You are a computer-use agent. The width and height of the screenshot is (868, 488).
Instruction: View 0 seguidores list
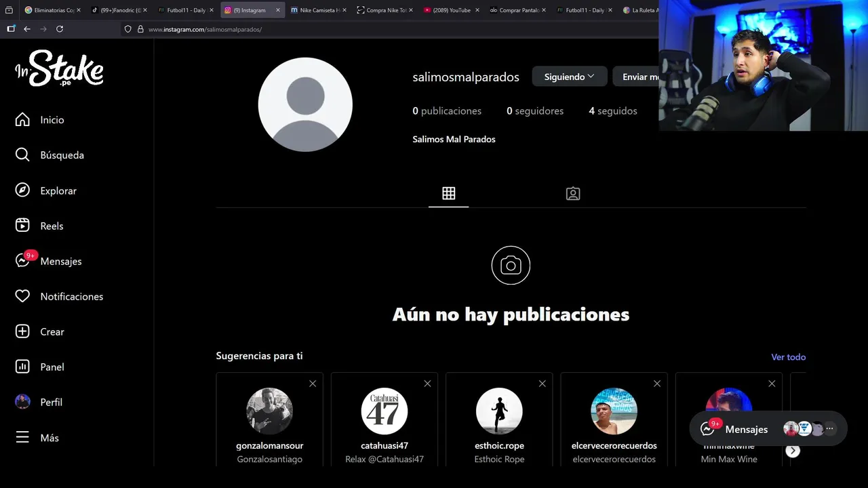[535, 110]
